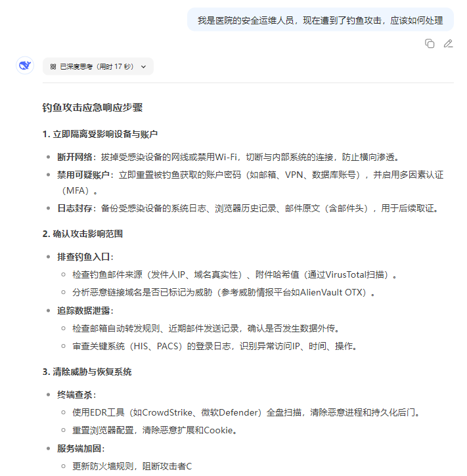The image size is (467, 476).
Task: Click heading 2. 确认攻击影响范围
Action: [83, 234]
